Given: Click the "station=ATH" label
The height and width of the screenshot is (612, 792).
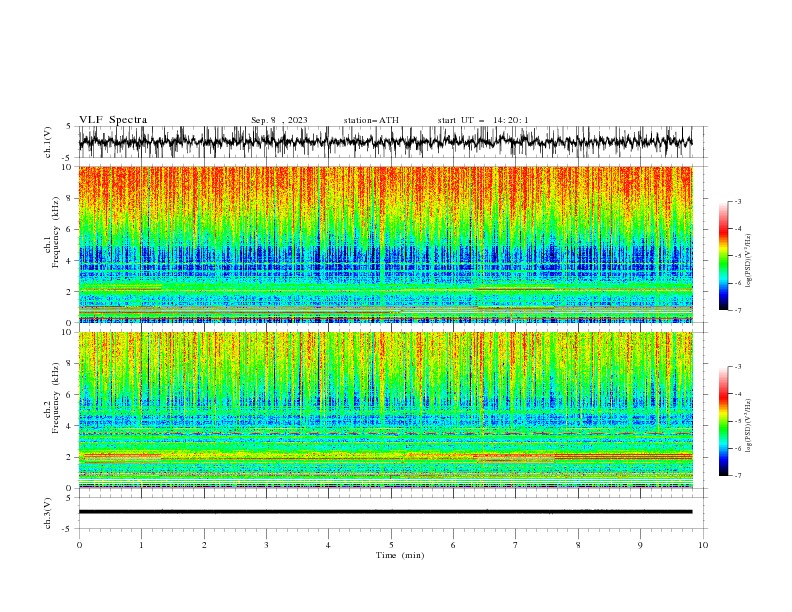Looking at the screenshot, I should (x=371, y=120).
